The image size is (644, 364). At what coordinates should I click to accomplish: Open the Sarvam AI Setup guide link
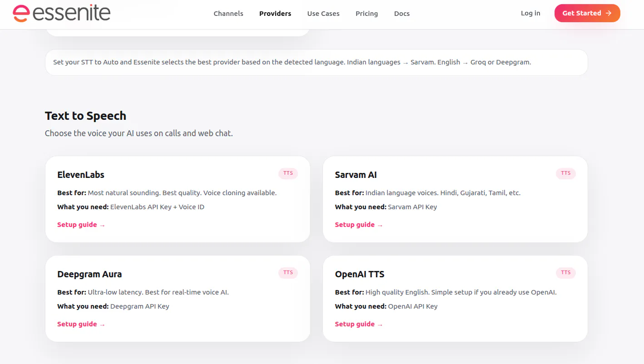359,225
